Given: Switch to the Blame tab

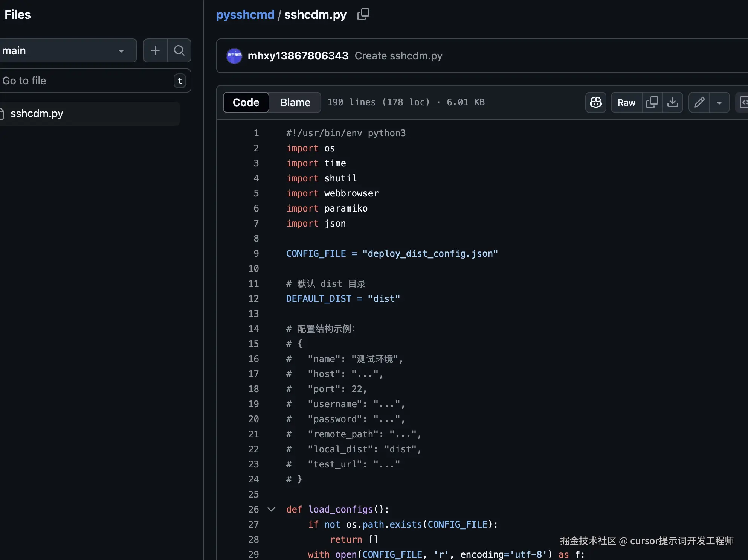Looking at the screenshot, I should point(295,102).
